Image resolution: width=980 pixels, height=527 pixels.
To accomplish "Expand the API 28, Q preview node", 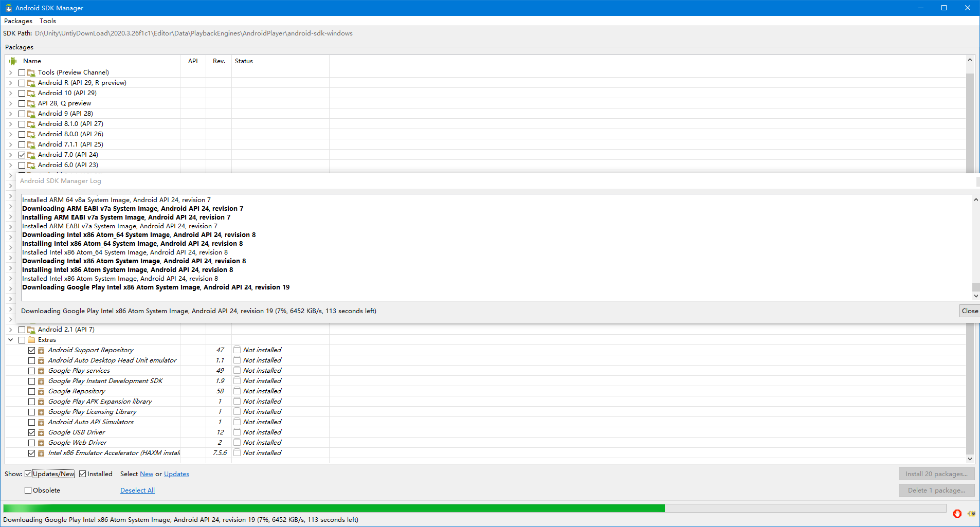I will pyautogui.click(x=11, y=103).
